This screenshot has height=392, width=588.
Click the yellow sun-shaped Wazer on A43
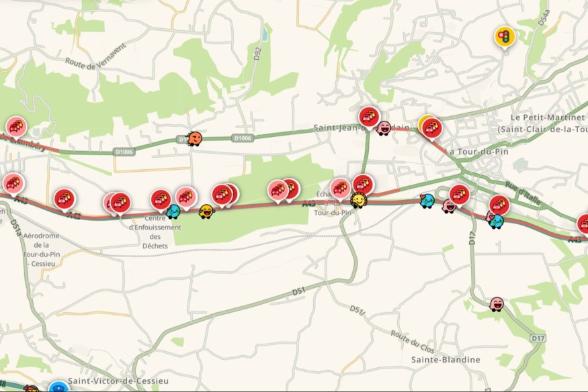coord(358,200)
